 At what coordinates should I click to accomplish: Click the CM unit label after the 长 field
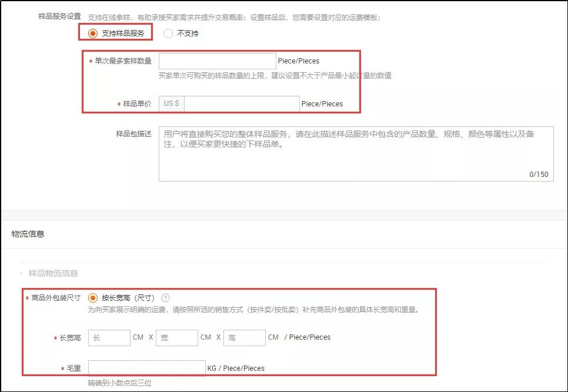pos(137,337)
